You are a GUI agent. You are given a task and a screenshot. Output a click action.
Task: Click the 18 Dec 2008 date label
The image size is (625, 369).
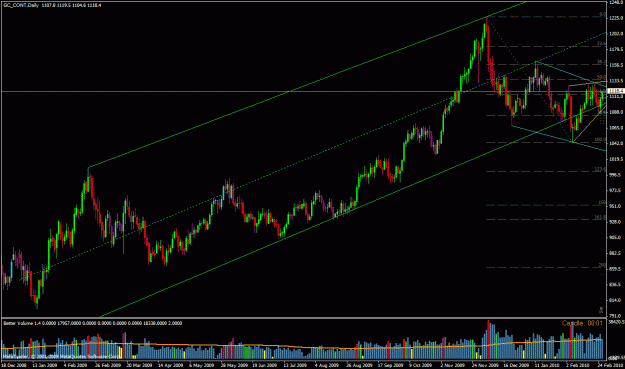(x=14, y=365)
